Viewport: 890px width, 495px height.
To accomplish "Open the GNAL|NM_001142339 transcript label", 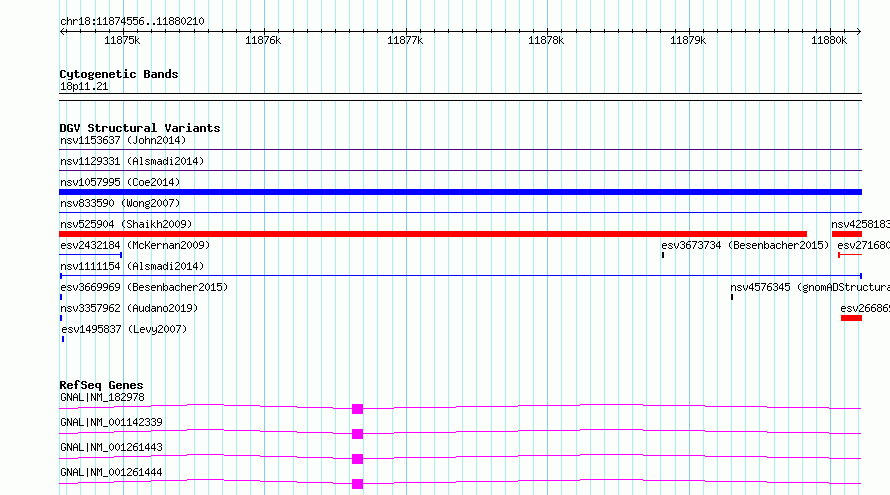I will [x=111, y=422].
